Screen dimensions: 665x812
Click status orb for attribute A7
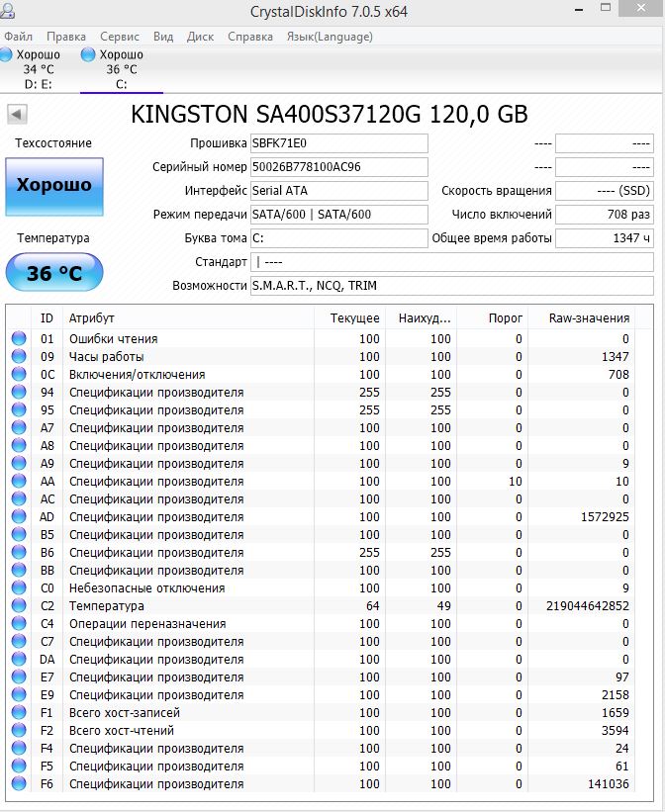click(19, 427)
